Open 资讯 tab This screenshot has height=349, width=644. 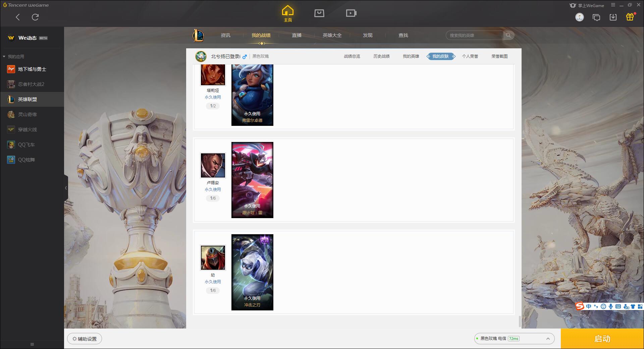pyautogui.click(x=225, y=35)
